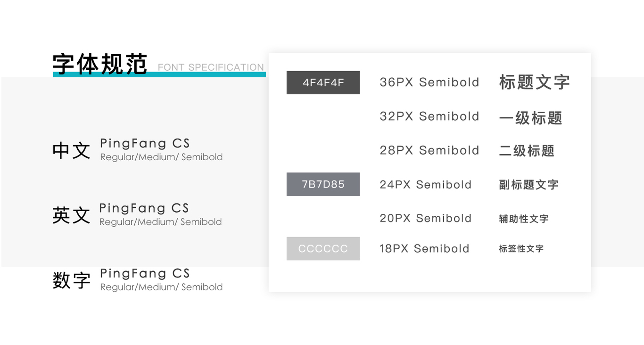This screenshot has height=345, width=644.
Task: Click the 二级标题 sample text
Action: pyautogui.click(x=527, y=151)
